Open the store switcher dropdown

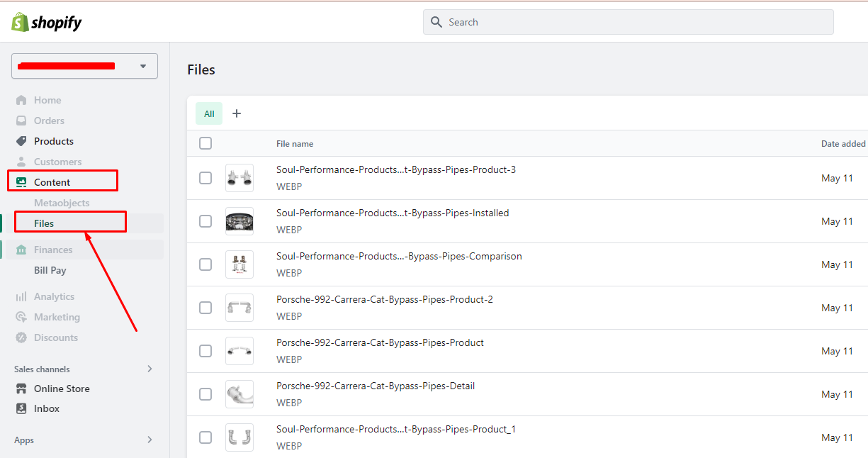point(84,66)
